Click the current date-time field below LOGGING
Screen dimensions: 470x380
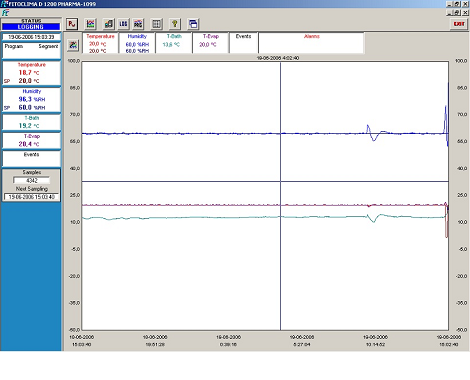(31, 37)
